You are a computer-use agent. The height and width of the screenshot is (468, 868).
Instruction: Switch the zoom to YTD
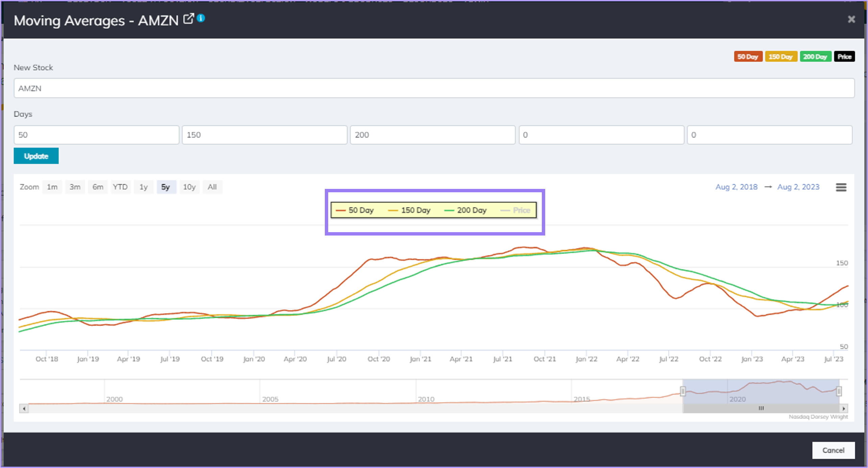coord(120,187)
